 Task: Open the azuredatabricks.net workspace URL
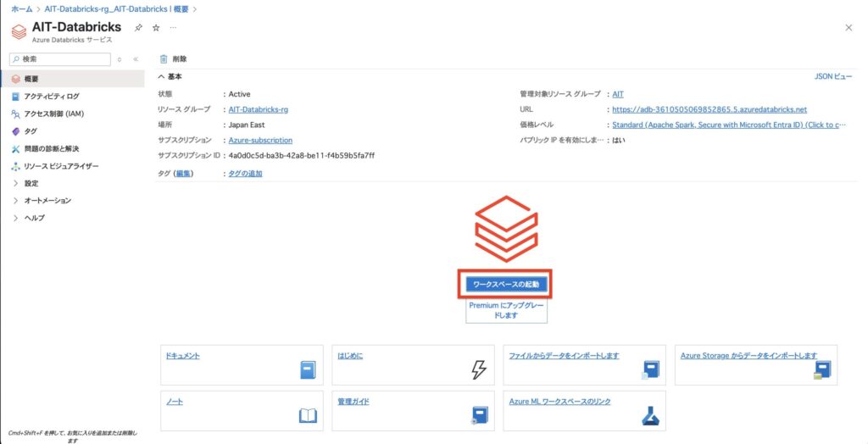coord(709,109)
